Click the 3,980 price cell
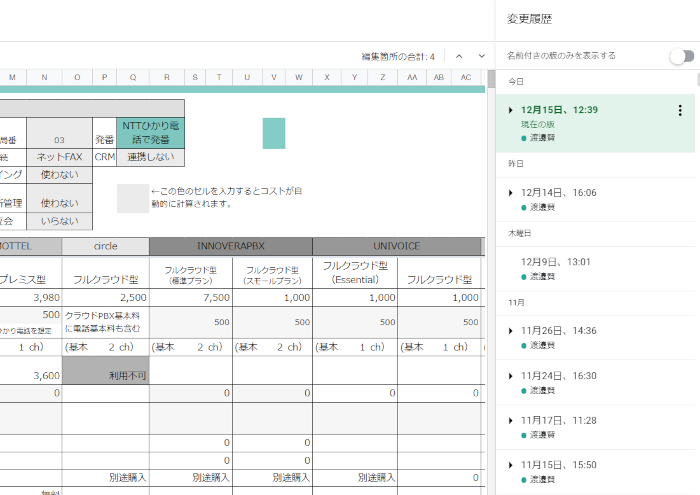Screen dimensions: 700x495 (30, 297)
